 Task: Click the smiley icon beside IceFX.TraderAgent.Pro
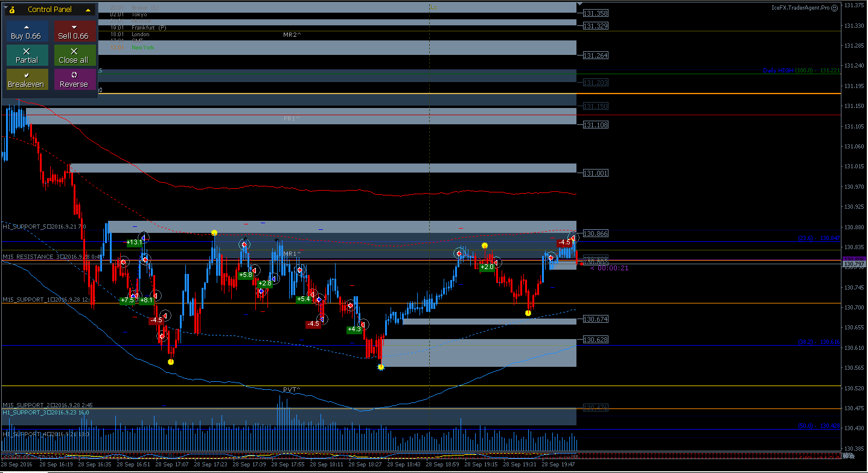tap(835, 8)
